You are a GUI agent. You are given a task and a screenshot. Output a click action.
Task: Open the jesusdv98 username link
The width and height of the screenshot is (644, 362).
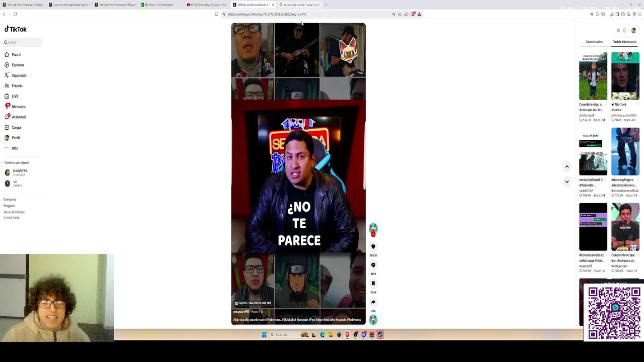click(x=241, y=312)
